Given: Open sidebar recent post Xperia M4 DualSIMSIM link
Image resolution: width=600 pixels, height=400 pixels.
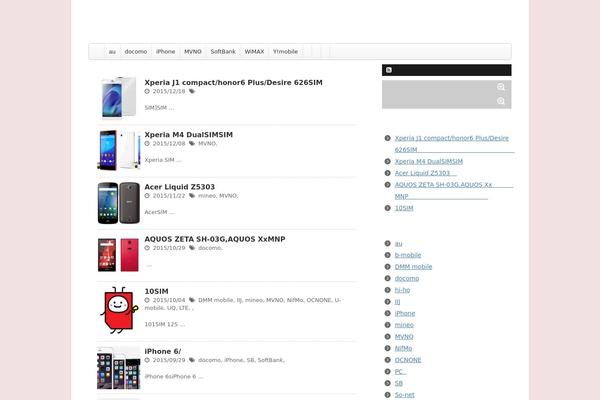Looking at the screenshot, I should (x=429, y=162).
